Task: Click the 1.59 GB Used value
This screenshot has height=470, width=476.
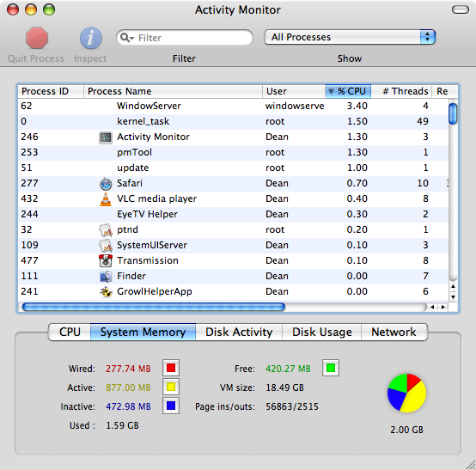Action: (x=122, y=425)
